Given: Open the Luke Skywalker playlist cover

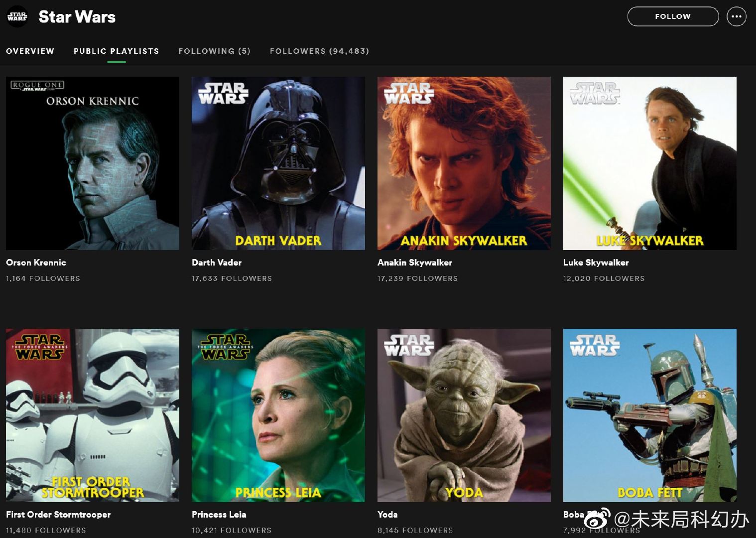Looking at the screenshot, I should point(650,163).
